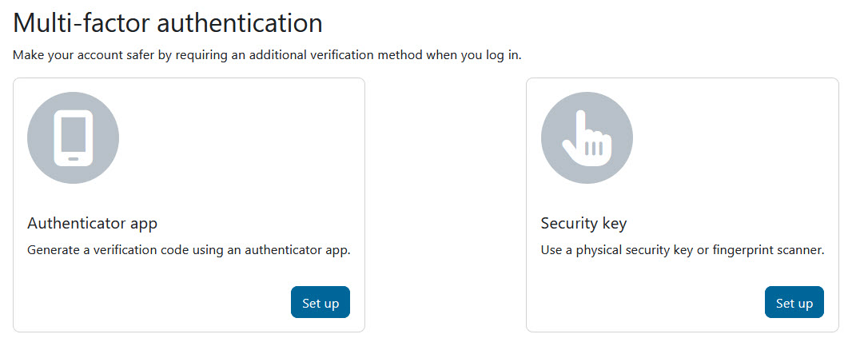Viewport: 868px width, 354px height.
Task: Click the smartphone icon above Authenticator app
Action: 73,137
